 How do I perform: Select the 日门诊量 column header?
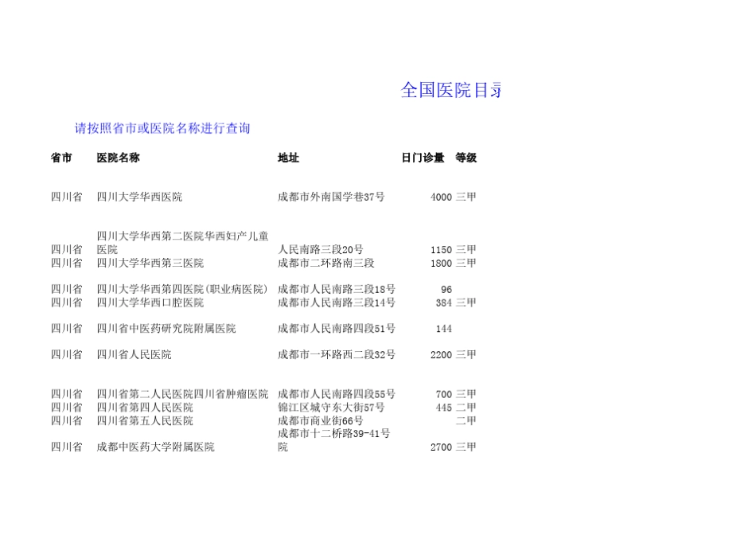click(423, 158)
